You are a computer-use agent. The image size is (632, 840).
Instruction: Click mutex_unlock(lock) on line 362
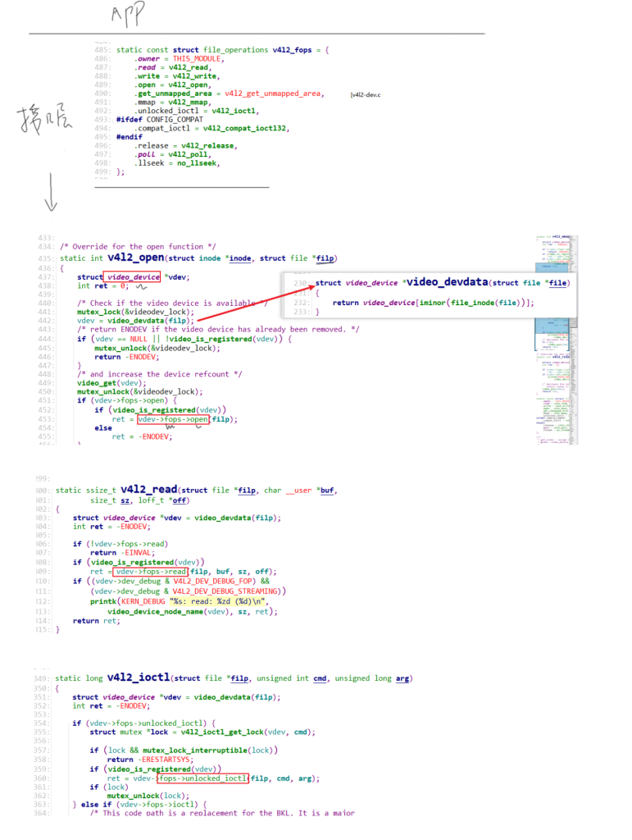coord(148,796)
